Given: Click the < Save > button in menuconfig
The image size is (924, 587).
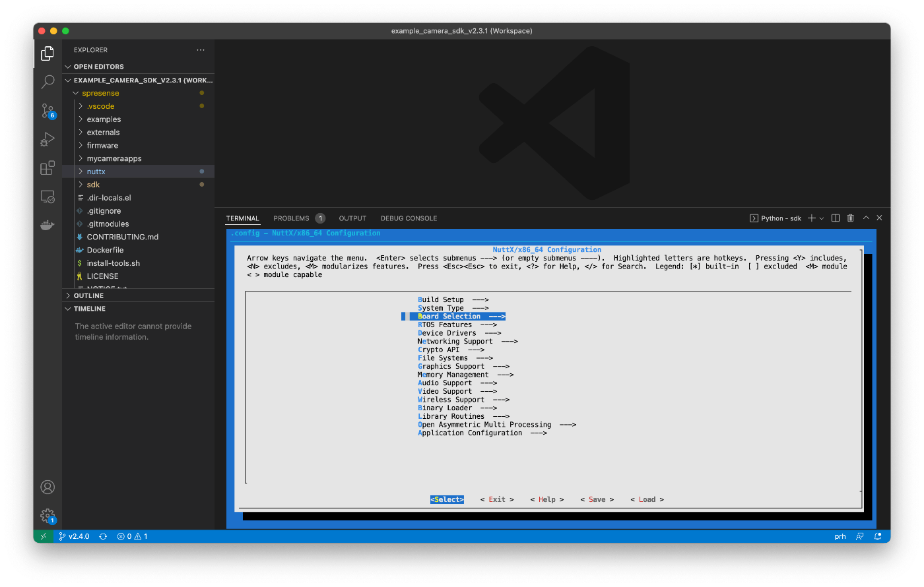Looking at the screenshot, I should [597, 499].
